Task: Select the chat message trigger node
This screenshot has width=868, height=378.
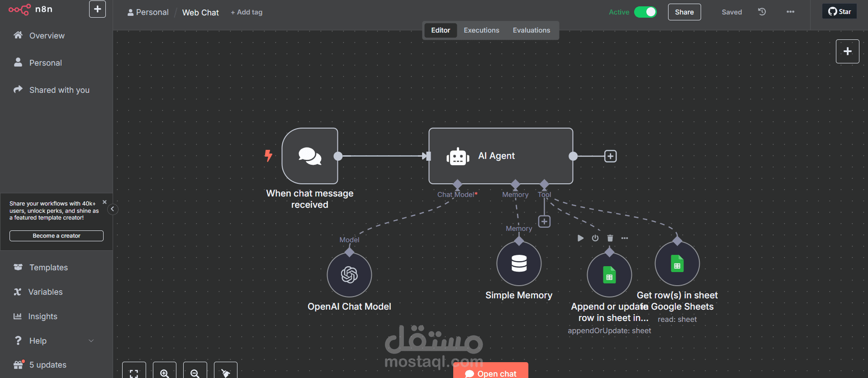Action: (310, 156)
